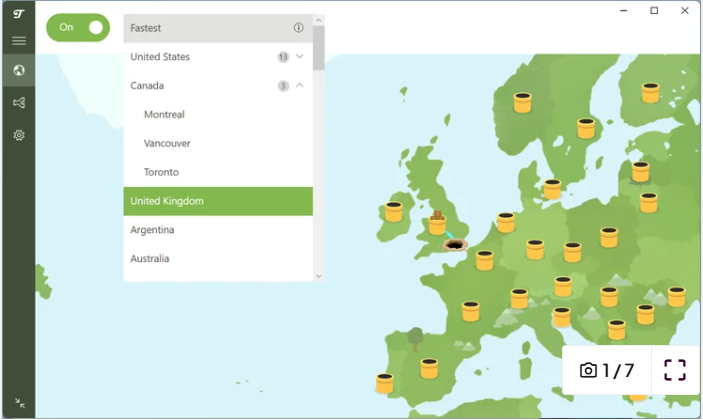The width and height of the screenshot is (703, 420).
Task: Select United States from country list
Action: [218, 57]
